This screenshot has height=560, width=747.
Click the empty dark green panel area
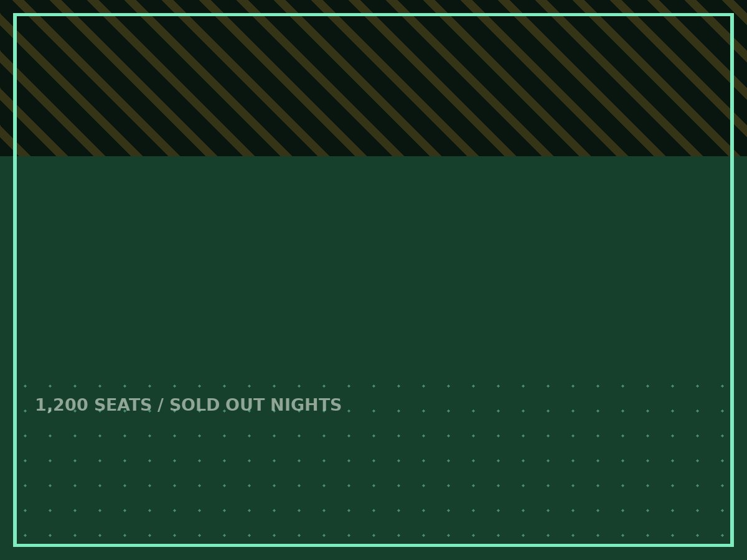tap(374, 268)
